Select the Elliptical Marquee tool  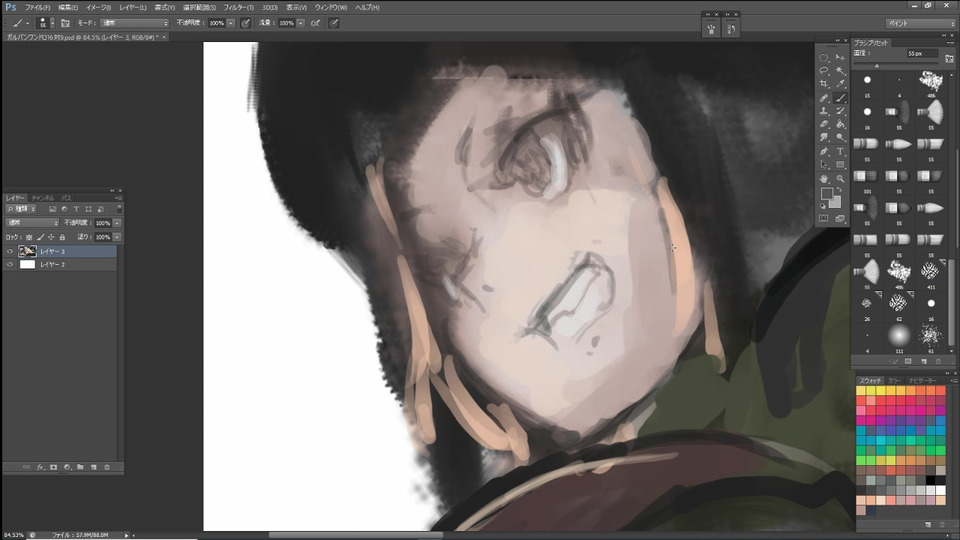(x=824, y=58)
